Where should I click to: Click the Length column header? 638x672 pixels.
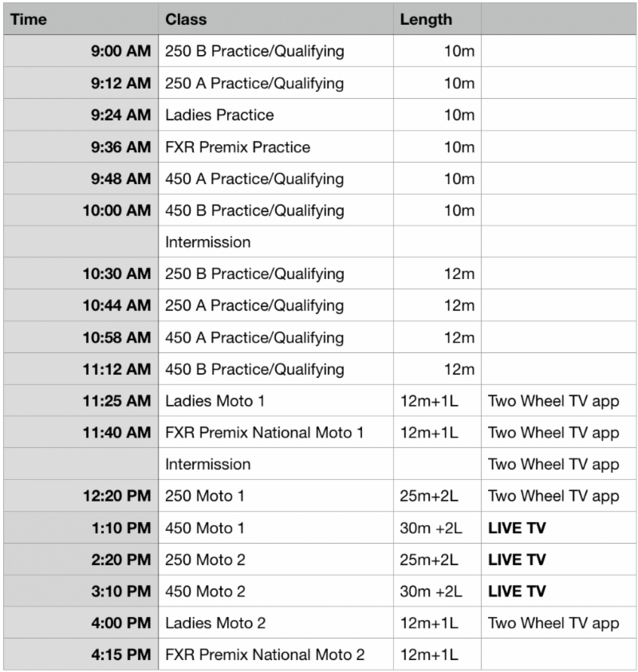tap(426, 19)
